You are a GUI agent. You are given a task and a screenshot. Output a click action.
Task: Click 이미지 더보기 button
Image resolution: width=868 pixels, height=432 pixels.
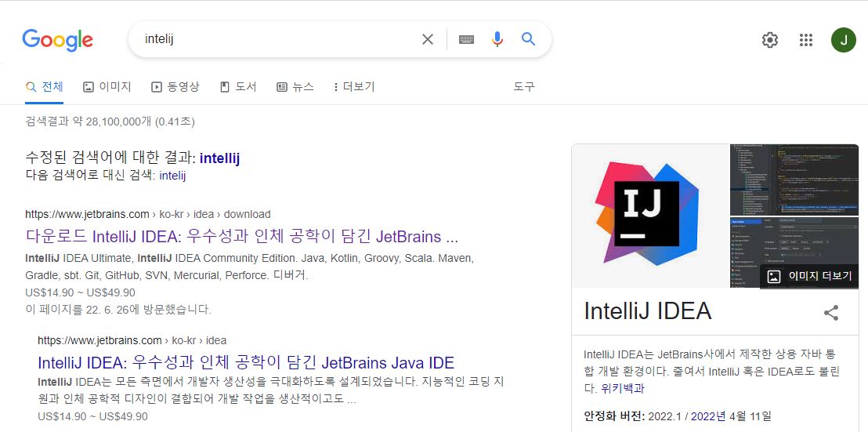pos(809,276)
